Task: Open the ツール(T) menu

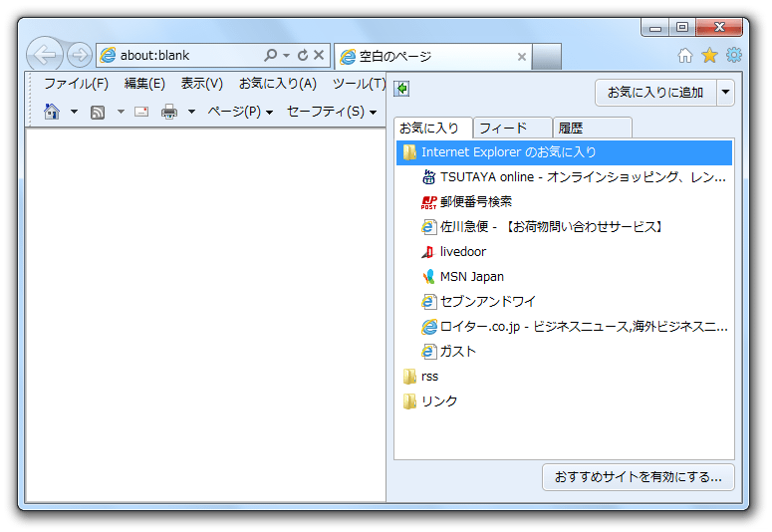Action: (x=359, y=84)
